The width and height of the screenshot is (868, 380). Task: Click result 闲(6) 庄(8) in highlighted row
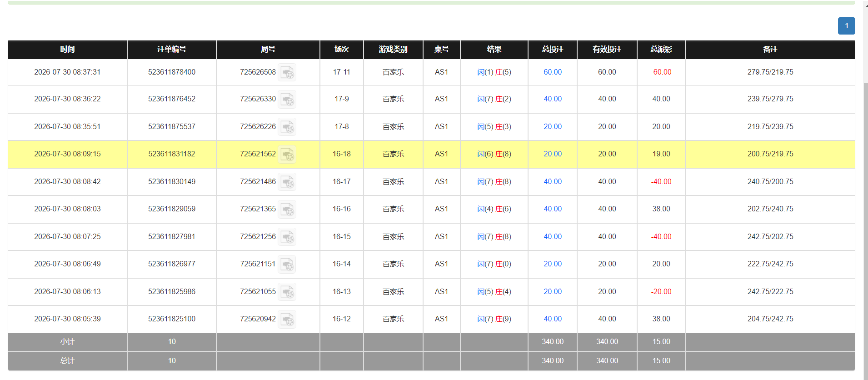click(494, 154)
